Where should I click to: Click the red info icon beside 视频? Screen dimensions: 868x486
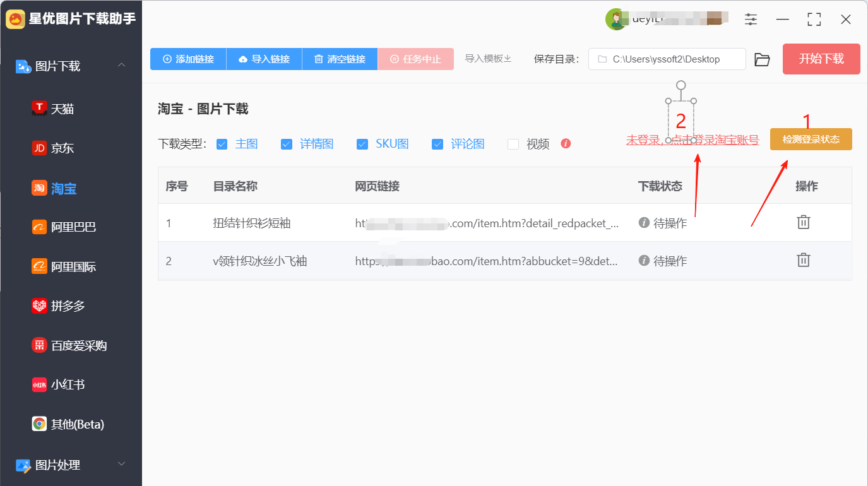pyautogui.click(x=566, y=143)
